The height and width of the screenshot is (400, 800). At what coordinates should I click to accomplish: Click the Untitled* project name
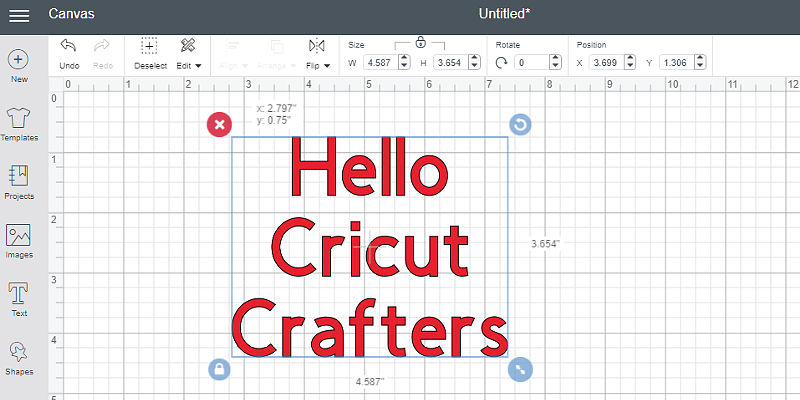[504, 14]
